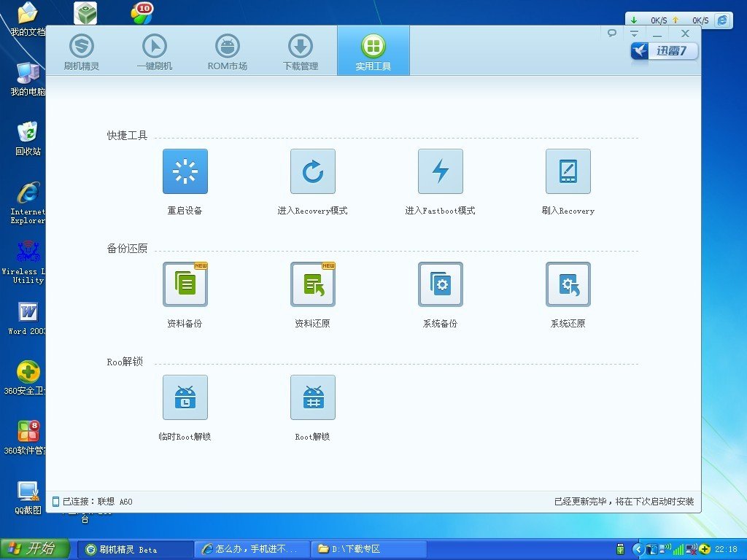Click the 迅雷7 banner button

pos(664,51)
